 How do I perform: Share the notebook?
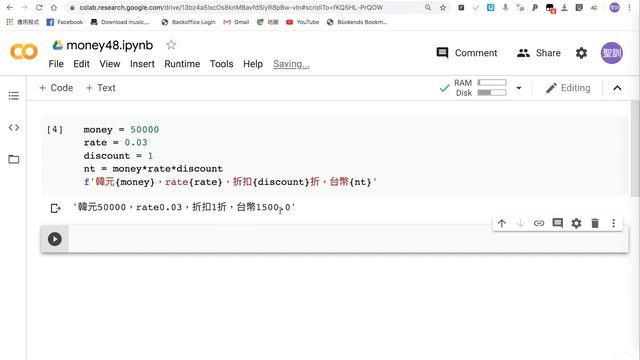coord(539,53)
